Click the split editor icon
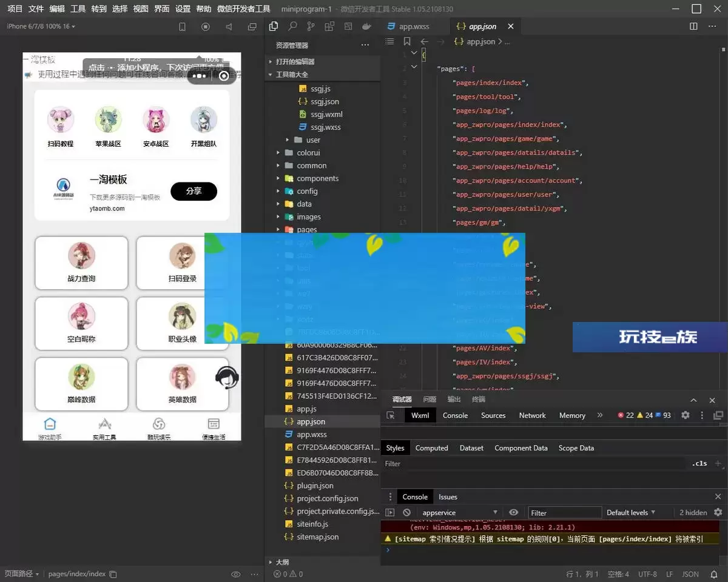This screenshot has width=728, height=582. click(694, 27)
